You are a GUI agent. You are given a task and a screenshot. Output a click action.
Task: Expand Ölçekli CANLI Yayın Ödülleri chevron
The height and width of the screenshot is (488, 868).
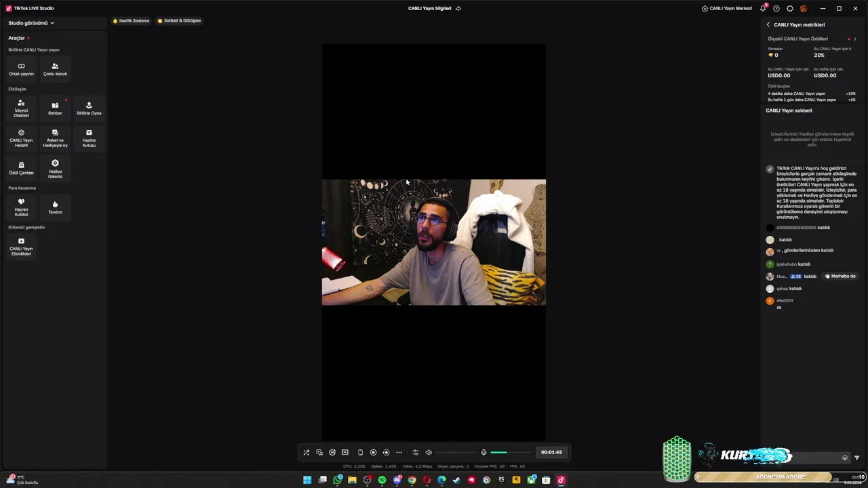pos(854,39)
